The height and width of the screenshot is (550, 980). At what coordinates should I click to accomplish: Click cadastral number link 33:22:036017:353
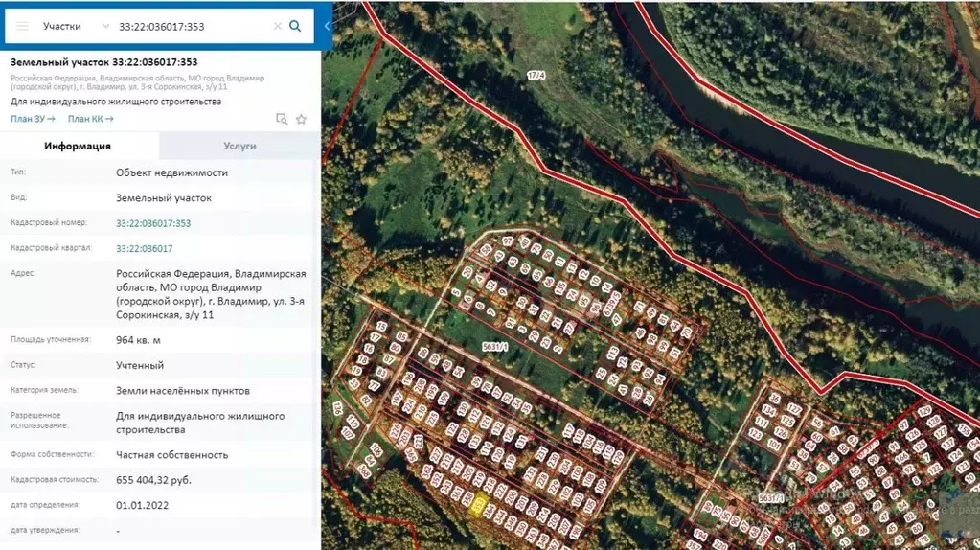153,223
